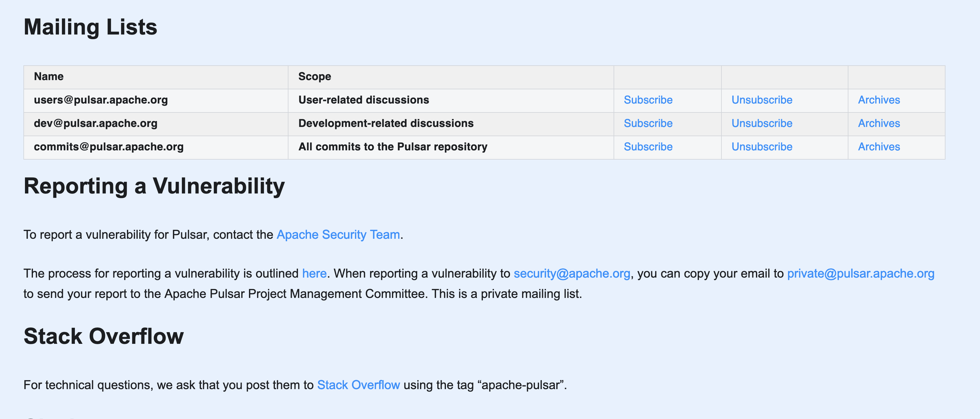The width and height of the screenshot is (980, 419).
Task: Unsubscribe from commits@pulsar.apache.org list
Action: point(762,147)
